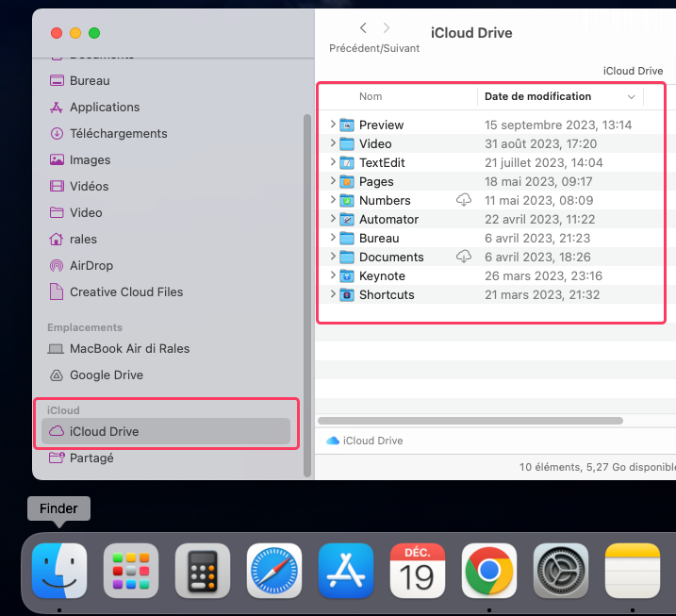The image size is (676, 616).
Task: Open Launchpad from the Dock
Action: (x=131, y=572)
